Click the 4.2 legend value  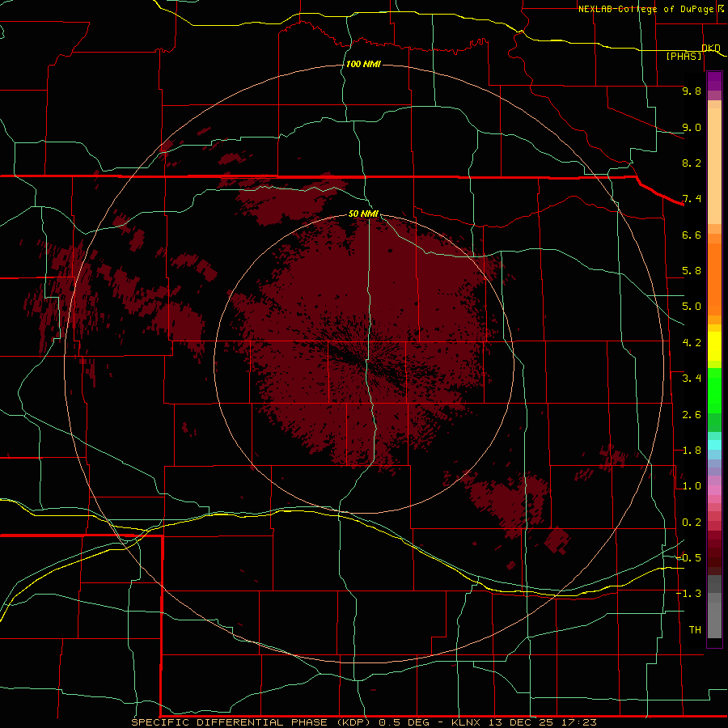[x=692, y=343]
